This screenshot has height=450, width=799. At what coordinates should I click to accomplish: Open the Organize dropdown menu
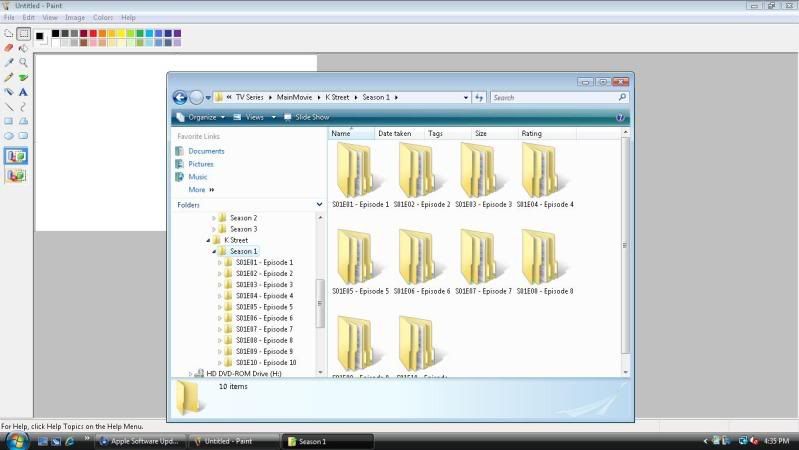click(x=201, y=117)
